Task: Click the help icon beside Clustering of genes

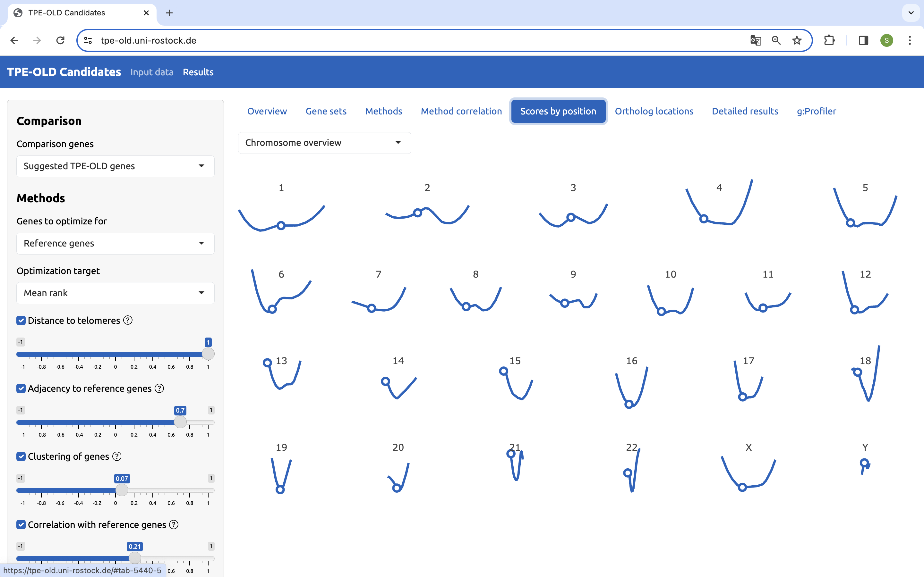Action: pyautogui.click(x=117, y=456)
